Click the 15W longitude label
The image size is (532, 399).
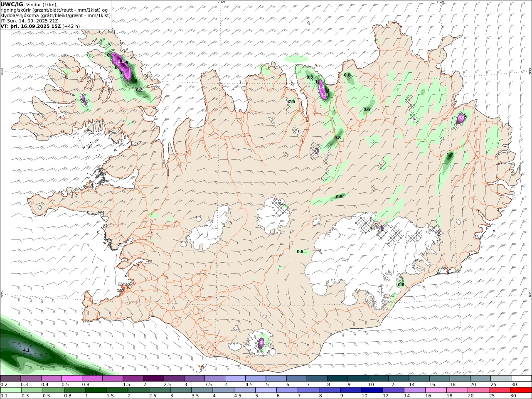(x=440, y=2)
